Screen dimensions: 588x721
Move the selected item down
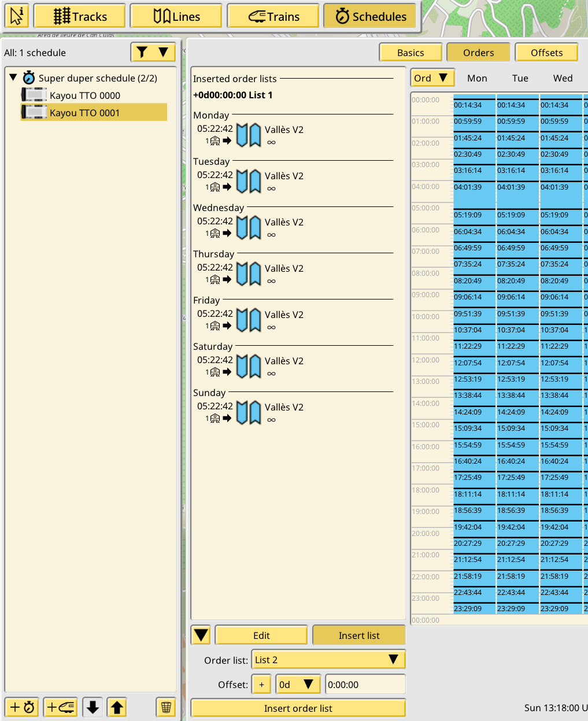coord(93,707)
